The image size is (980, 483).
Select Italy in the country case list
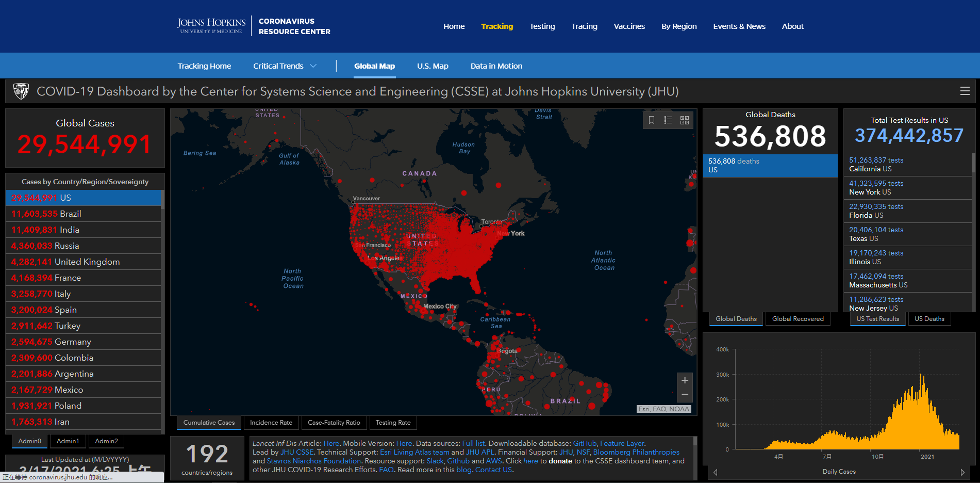point(83,294)
